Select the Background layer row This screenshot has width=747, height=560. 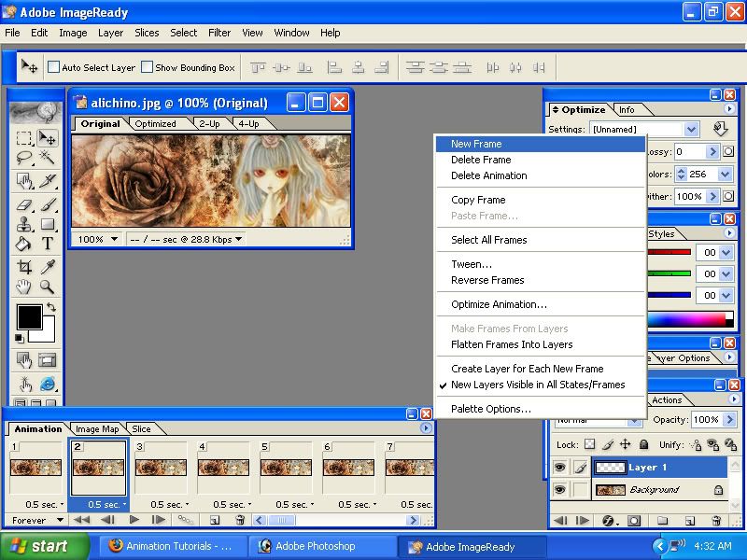tap(659, 489)
